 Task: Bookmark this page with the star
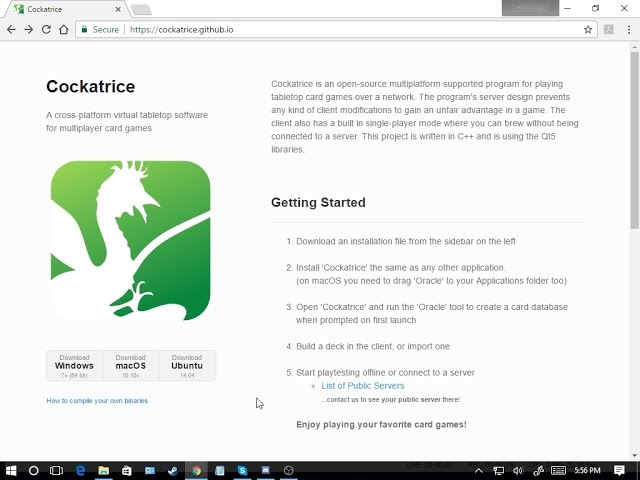point(588,29)
